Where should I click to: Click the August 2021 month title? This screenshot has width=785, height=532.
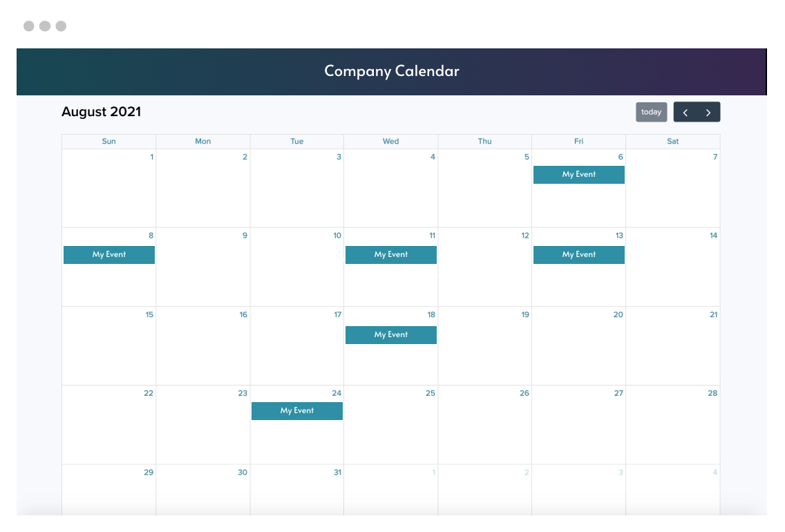(x=102, y=112)
